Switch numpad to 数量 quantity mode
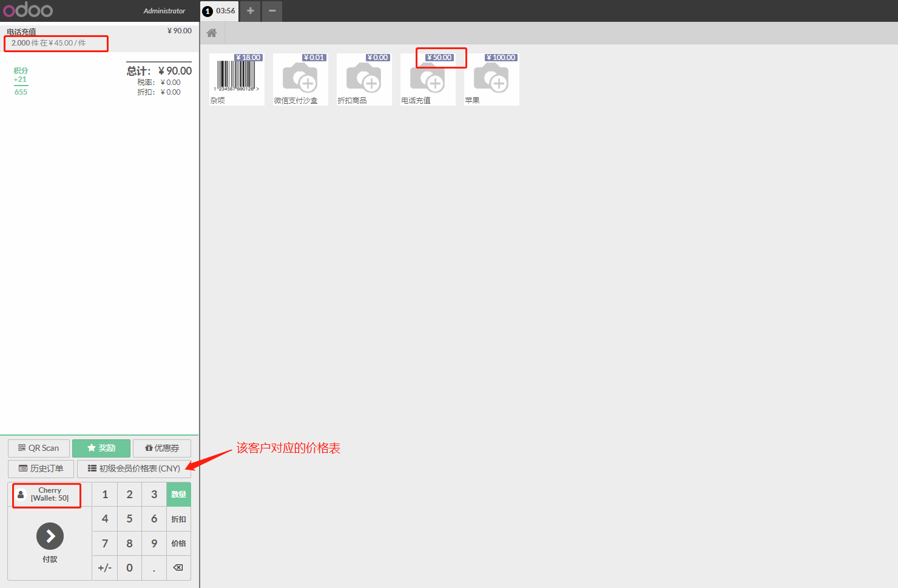The image size is (898, 588). (178, 495)
